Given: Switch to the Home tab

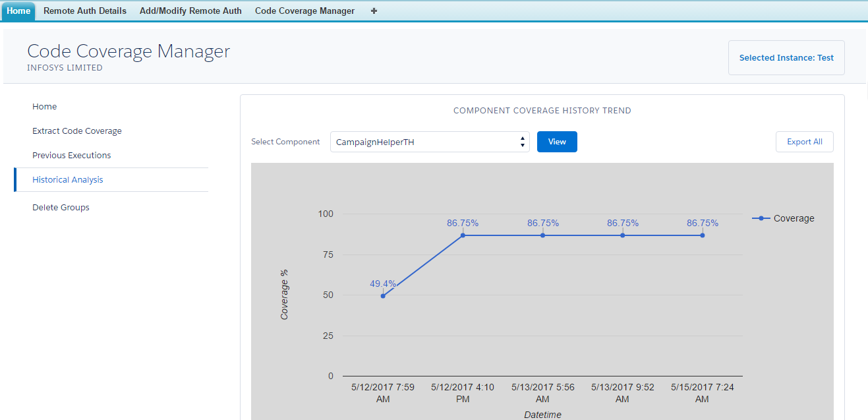Looking at the screenshot, I should click(18, 11).
